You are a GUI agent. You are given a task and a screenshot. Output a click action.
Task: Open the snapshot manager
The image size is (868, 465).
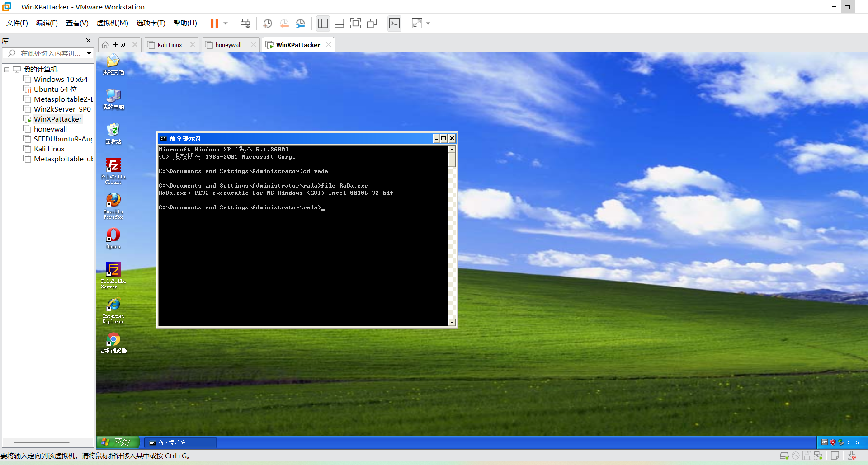point(301,23)
